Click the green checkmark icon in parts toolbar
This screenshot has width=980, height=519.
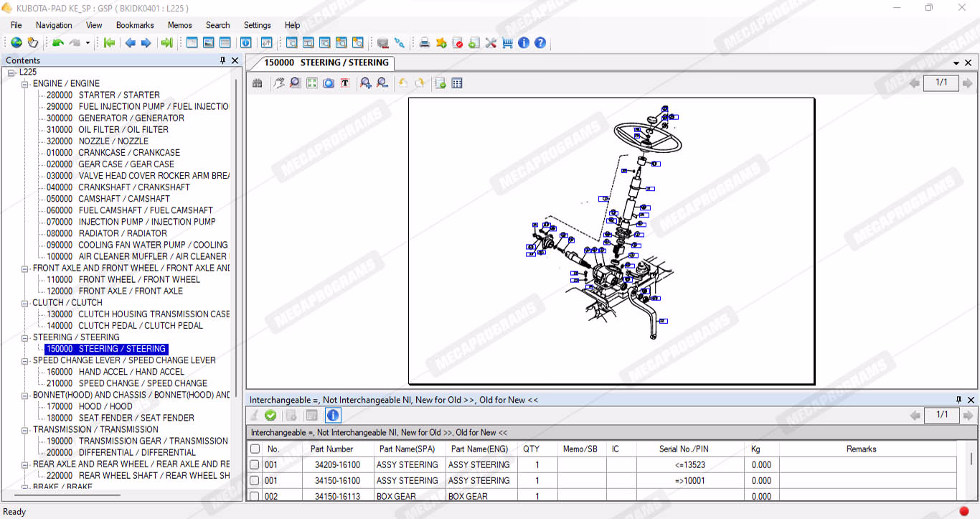click(270, 415)
